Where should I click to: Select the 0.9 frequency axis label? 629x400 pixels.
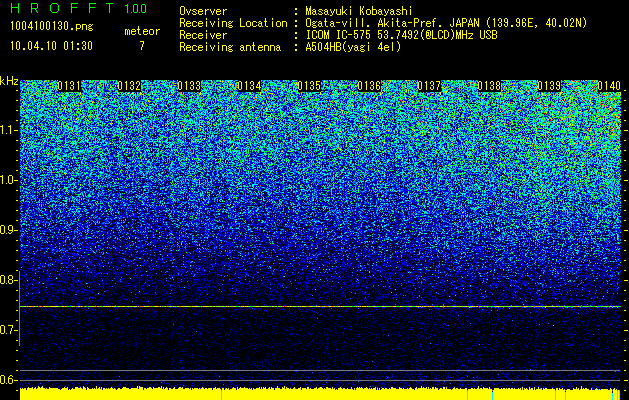click(x=8, y=230)
